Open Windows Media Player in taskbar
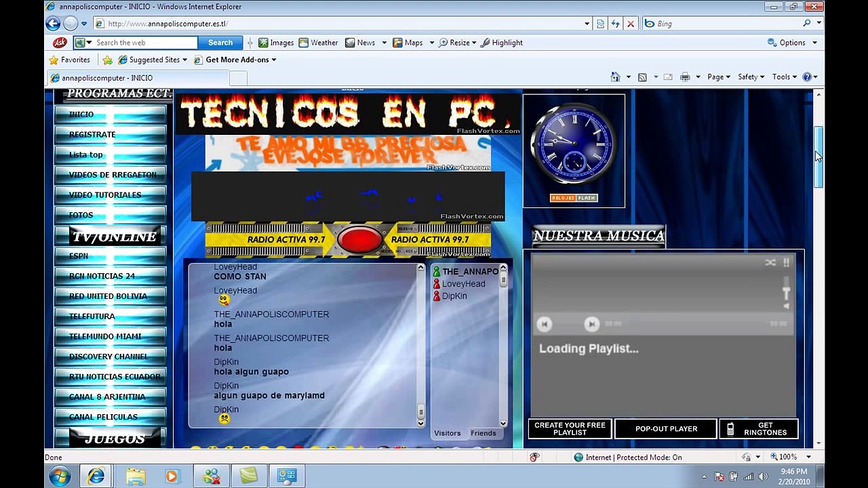Image resolution: width=868 pixels, height=488 pixels. tap(172, 476)
